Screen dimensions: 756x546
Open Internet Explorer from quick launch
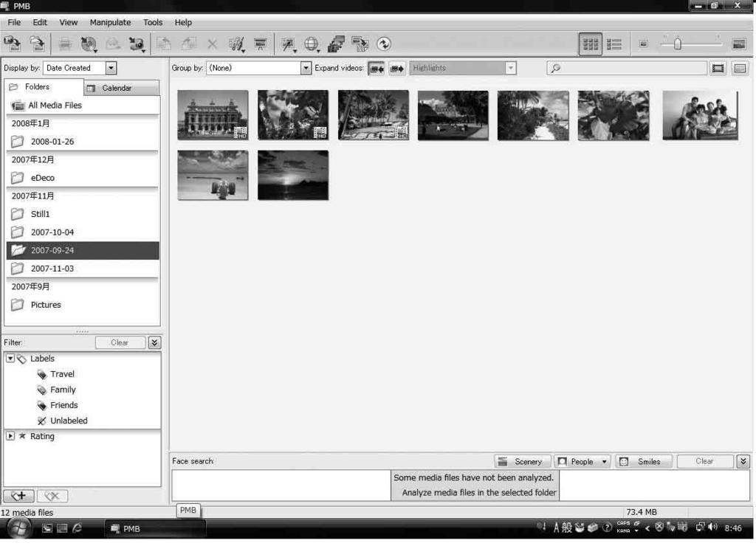click(77, 528)
